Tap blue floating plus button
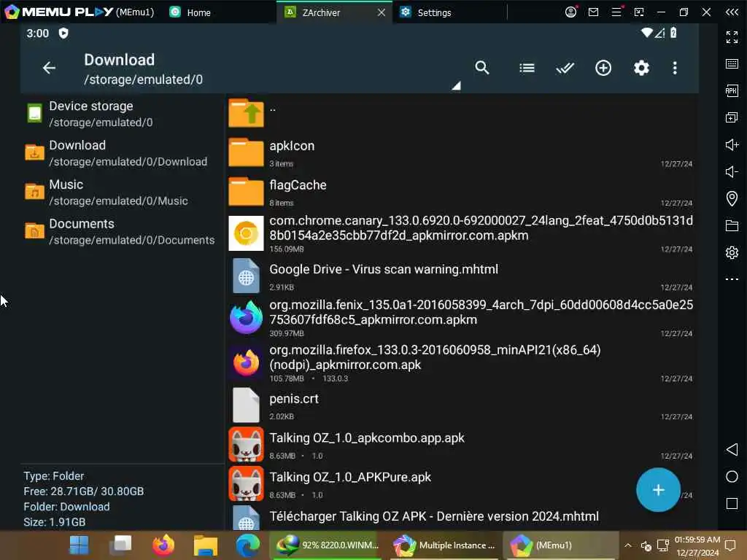 pyautogui.click(x=658, y=489)
